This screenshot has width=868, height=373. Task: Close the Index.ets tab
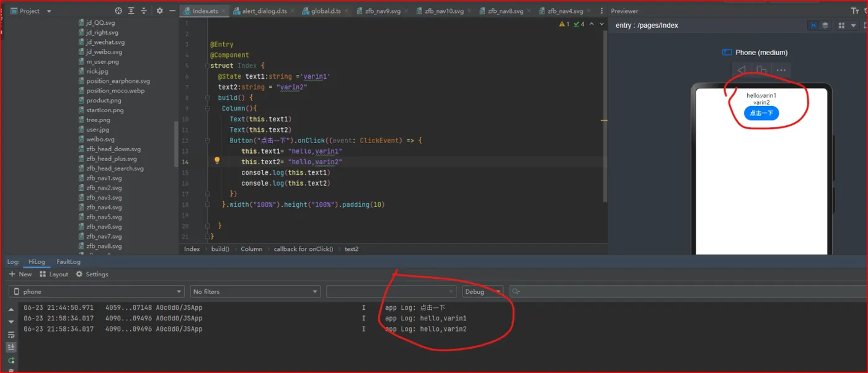tap(224, 11)
